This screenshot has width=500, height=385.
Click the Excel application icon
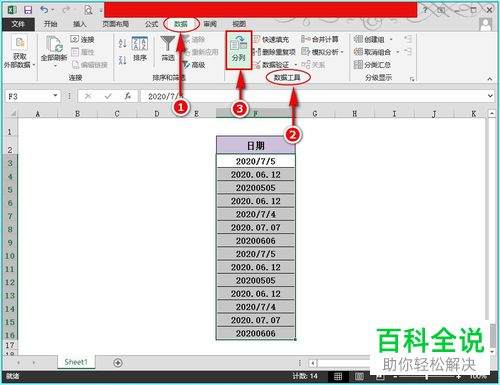pos(12,10)
